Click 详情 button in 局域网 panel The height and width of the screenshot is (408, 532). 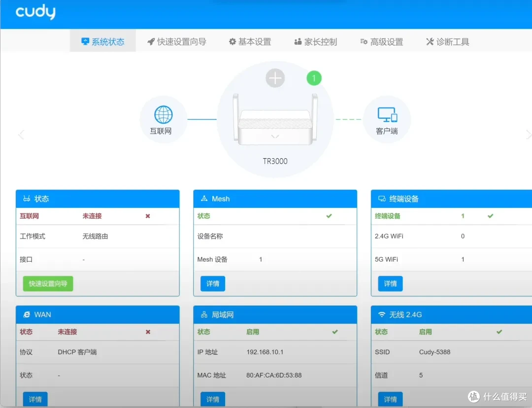click(x=213, y=399)
